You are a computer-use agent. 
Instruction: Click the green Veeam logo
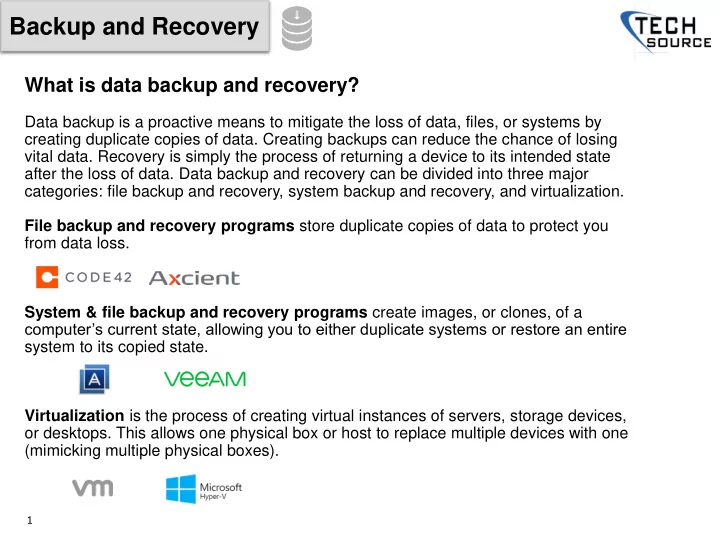(205, 379)
